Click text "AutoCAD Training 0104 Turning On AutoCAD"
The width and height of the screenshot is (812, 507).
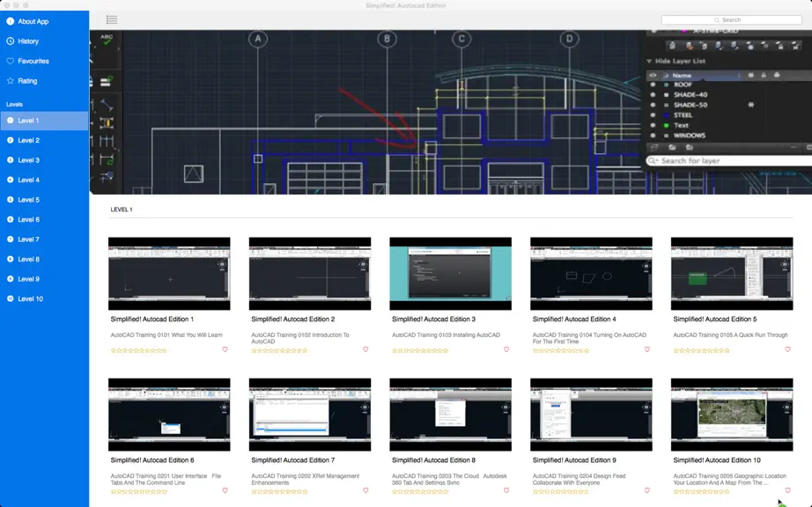click(x=589, y=334)
